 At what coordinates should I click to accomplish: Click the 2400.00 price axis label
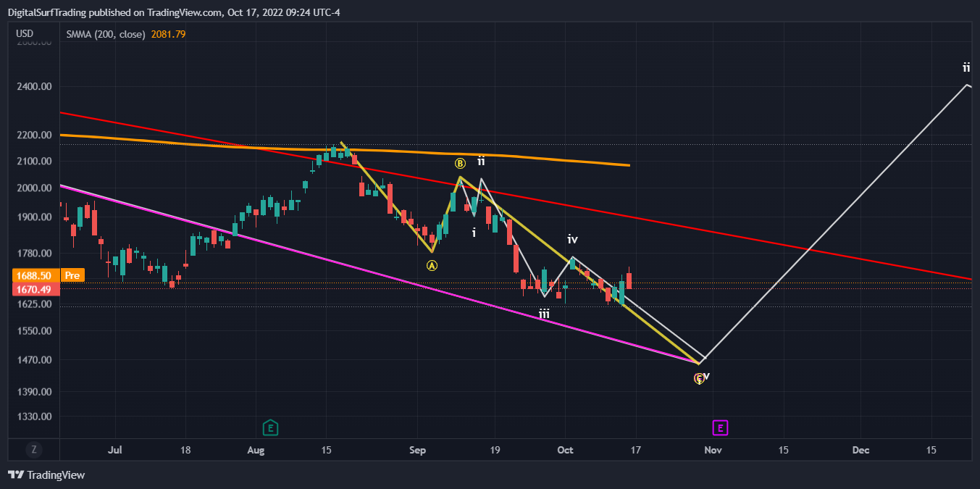click(35, 87)
